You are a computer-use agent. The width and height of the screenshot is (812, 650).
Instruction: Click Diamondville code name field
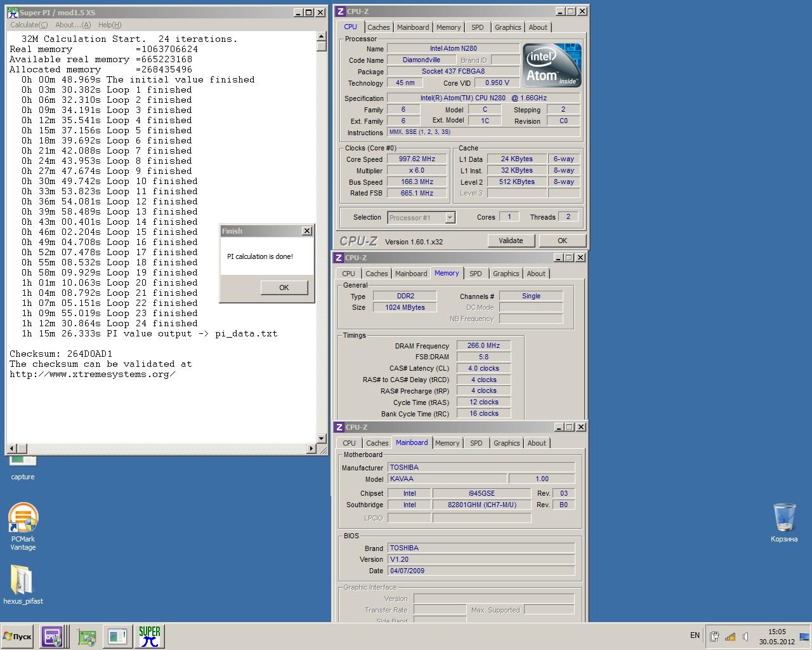pos(421,60)
